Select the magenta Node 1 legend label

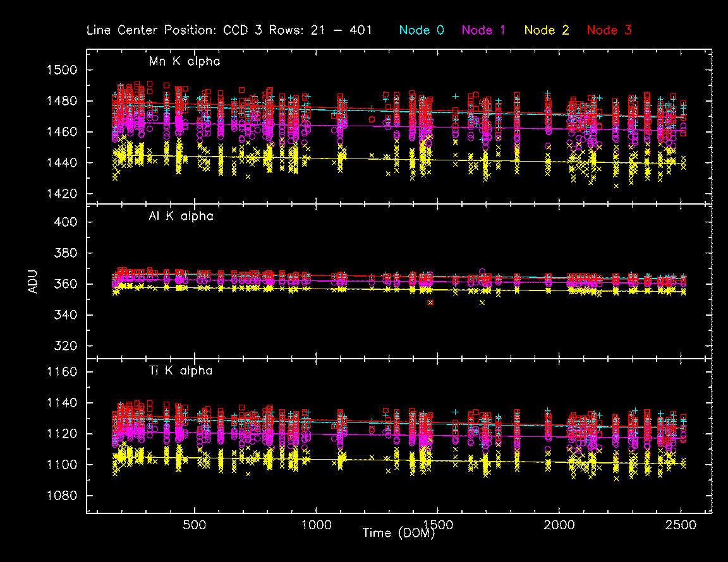click(483, 30)
